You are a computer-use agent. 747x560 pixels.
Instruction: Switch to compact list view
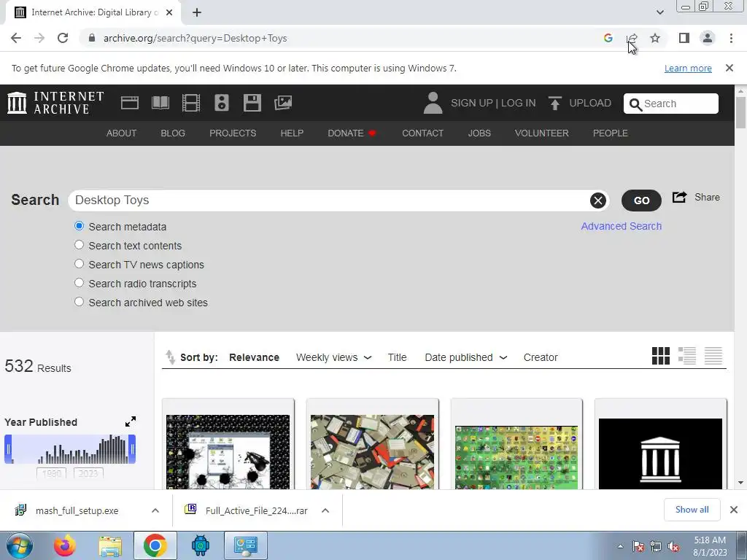[713, 356]
